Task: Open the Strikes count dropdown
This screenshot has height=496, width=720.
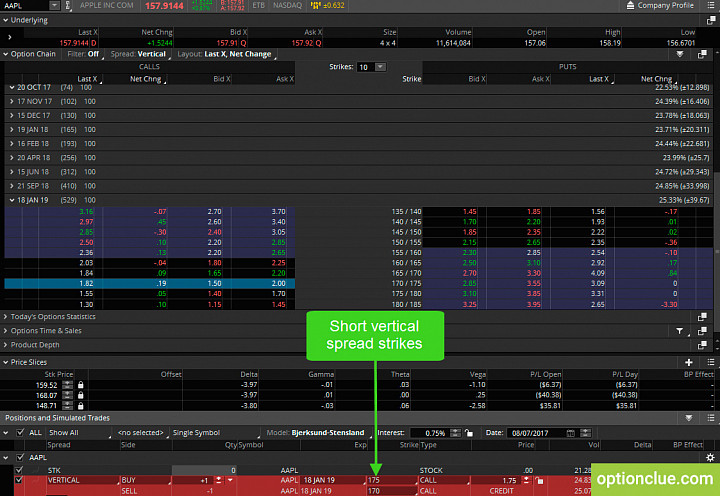Action: click(380, 67)
